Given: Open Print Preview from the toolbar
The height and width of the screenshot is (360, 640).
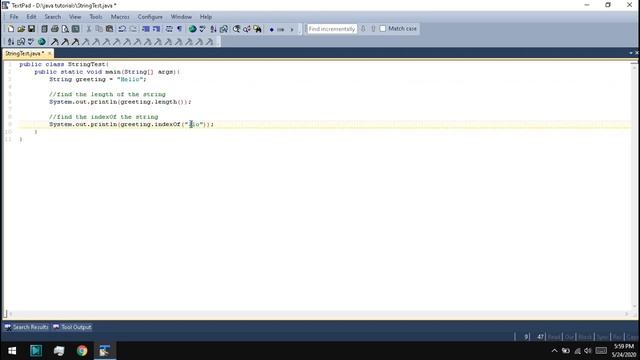Looking at the screenshot, I should (65, 29).
